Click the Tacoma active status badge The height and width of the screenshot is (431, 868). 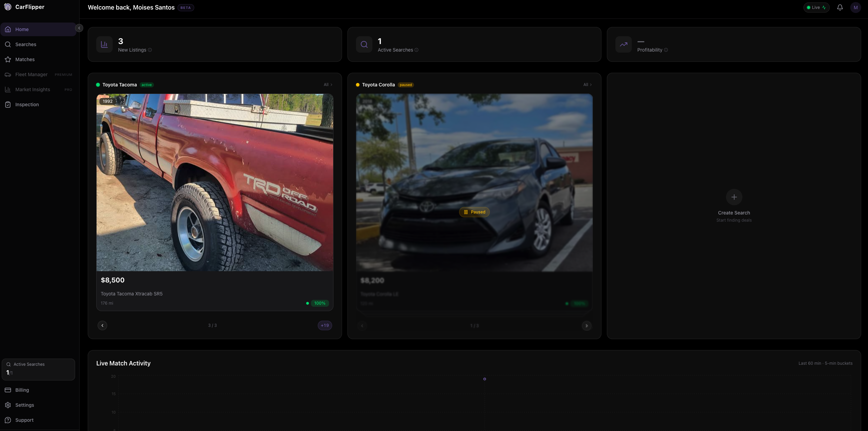(147, 85)
